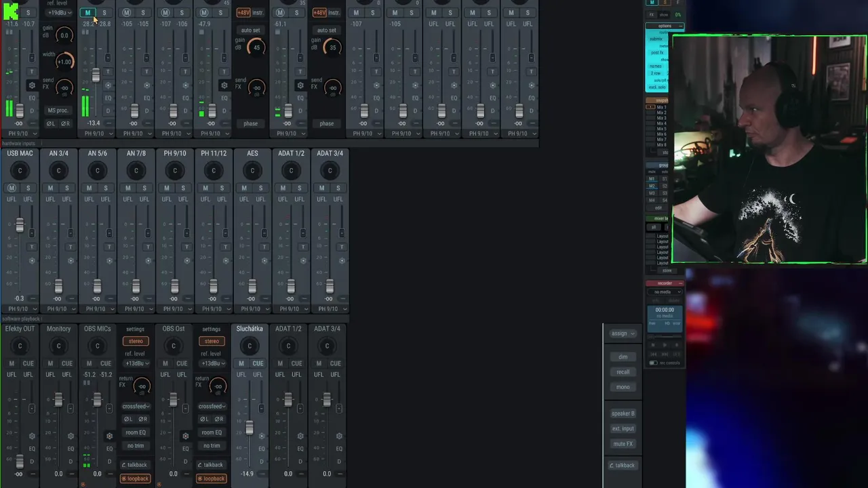Click the AES channel trim (T) button
Screen dimensions: 868x488
point(264,247)
